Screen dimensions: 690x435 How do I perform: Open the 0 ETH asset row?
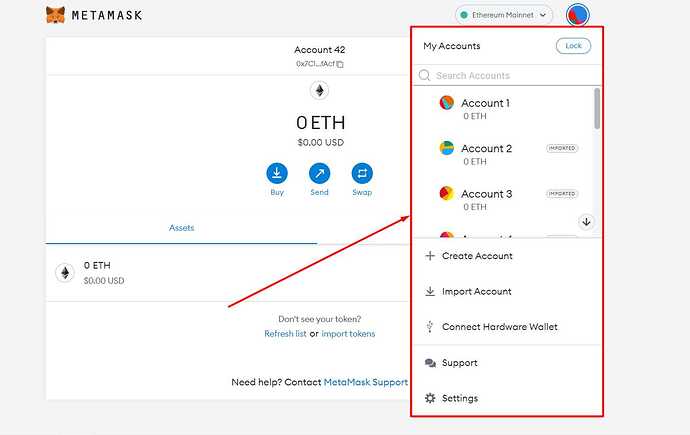pyautogui.click(x=228, y=273)
